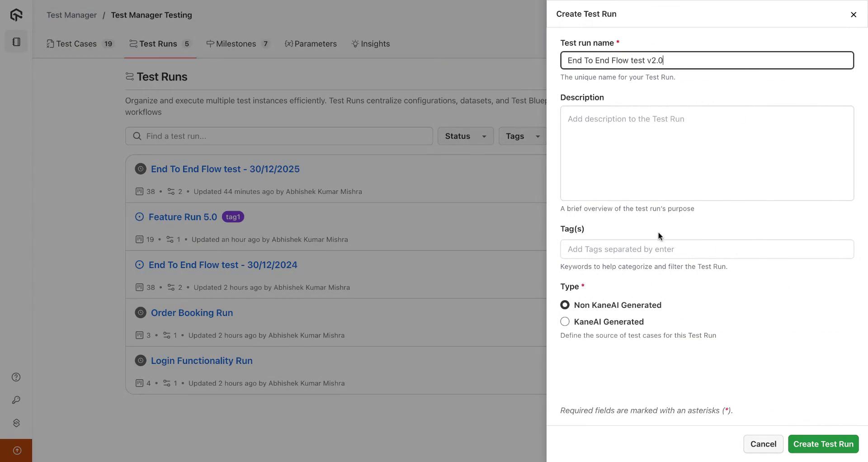Expand the Status filter dropdown

[465, 136]
